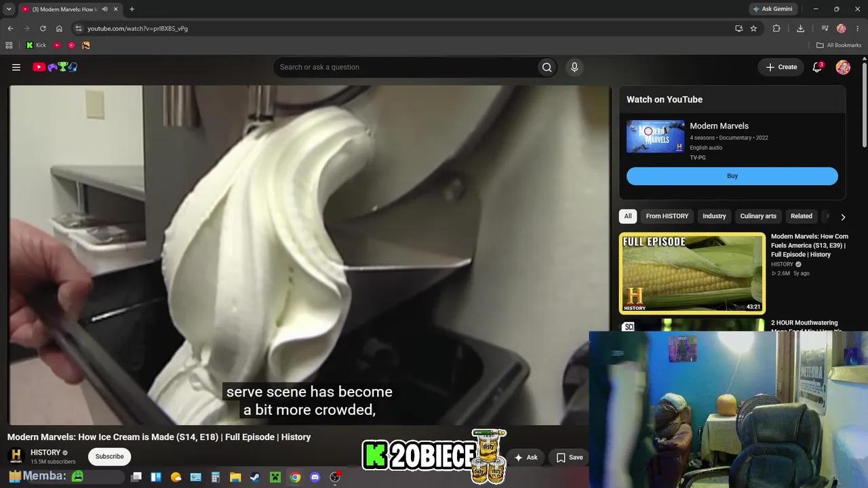This screenshot has height=488, width=868.
Task: Open Discord from the taskbar
Action: [315, 477]
